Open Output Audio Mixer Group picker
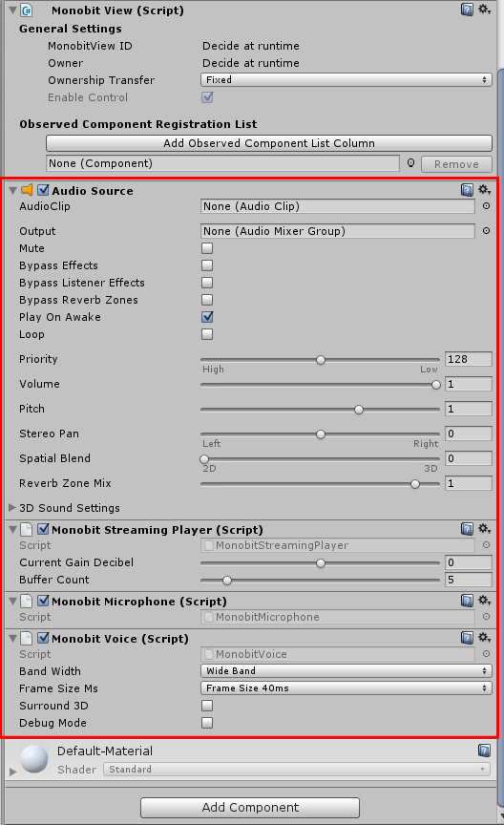The image size is (504, 825). pyautogui.click(x=486, y=231)
